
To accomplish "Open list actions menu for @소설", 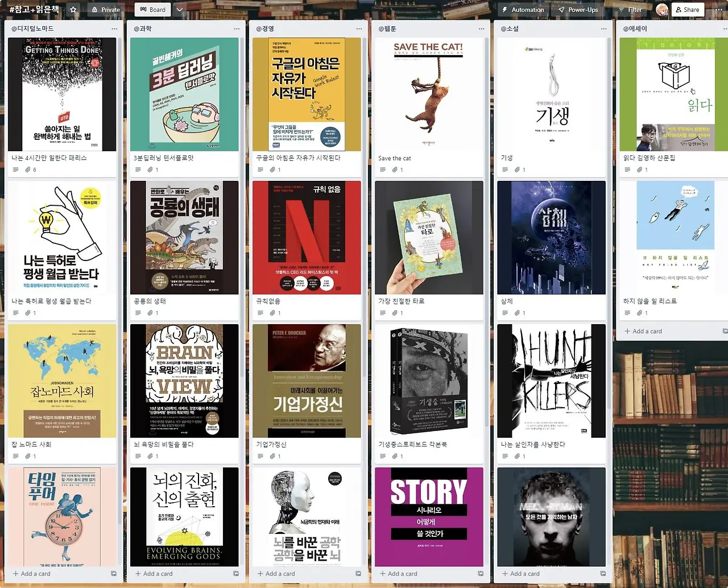I will tap(603, 28).
